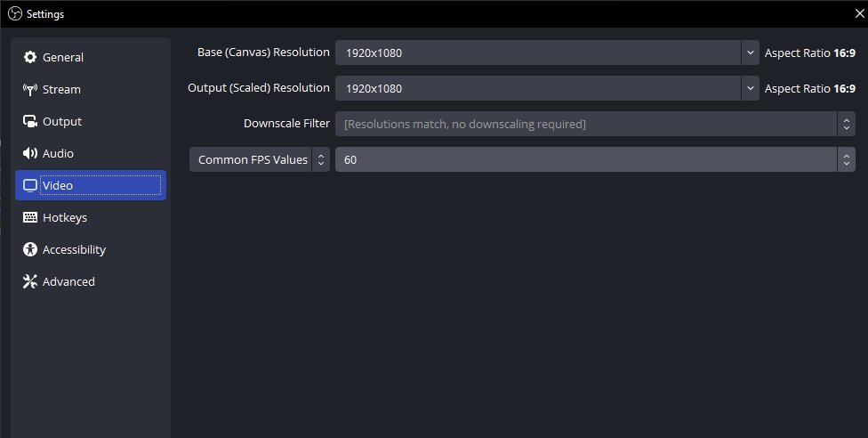868x438 pixels.
Task: Click the Output (Scaled) Resolution label
Action: [x=259, y=87]
